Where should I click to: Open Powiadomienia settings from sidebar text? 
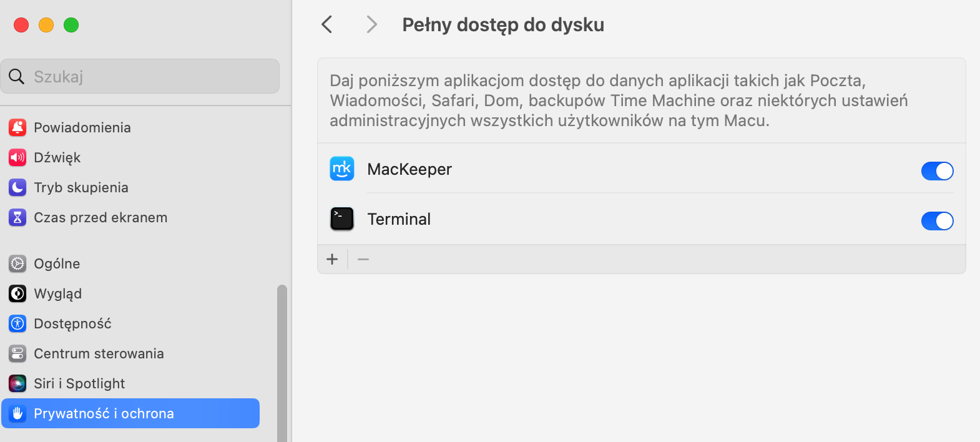[82, 127]
